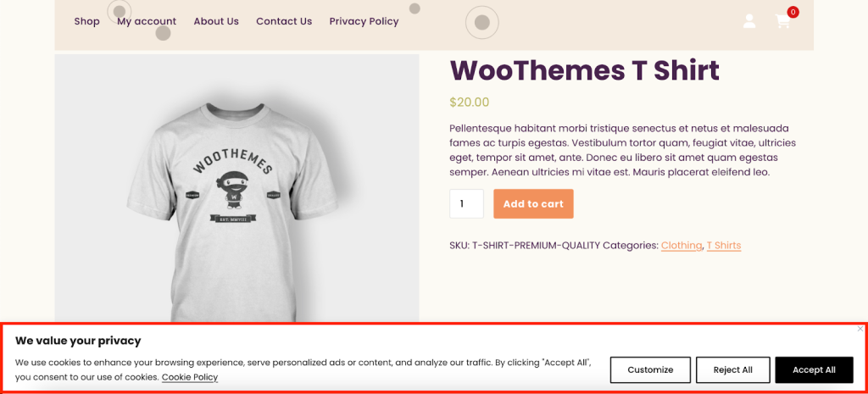Screen dimensions: 868x394
Task: Focus the product quantity field
Action: (466, 203)
